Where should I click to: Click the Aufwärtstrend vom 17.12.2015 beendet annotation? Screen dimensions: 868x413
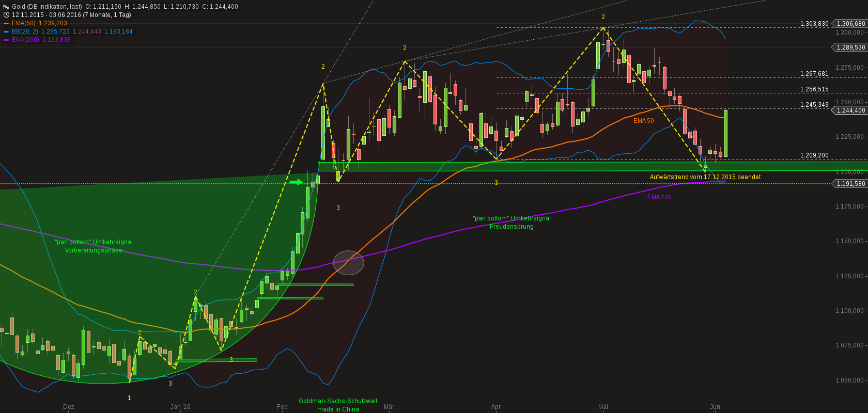(705, 177)
